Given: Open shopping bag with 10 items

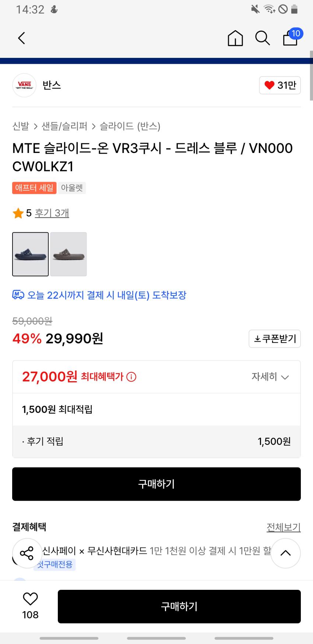Looking at the screenshot, I should pos(291,38).
